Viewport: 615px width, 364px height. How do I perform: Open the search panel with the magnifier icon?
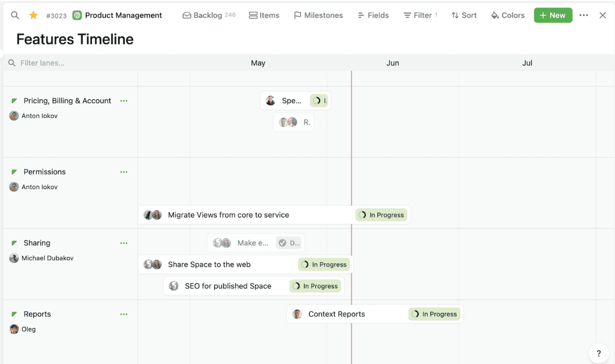(x=15, y=15)
